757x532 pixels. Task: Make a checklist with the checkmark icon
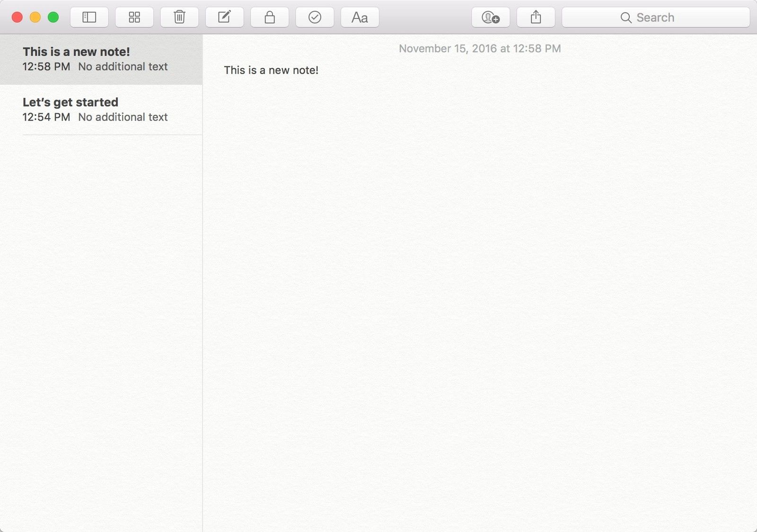(315, 17)
